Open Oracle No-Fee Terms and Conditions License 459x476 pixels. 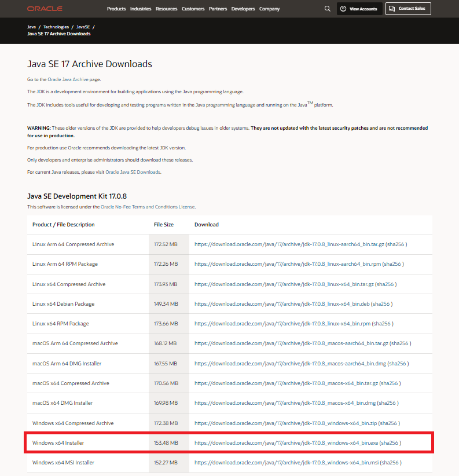pos(148,207)
